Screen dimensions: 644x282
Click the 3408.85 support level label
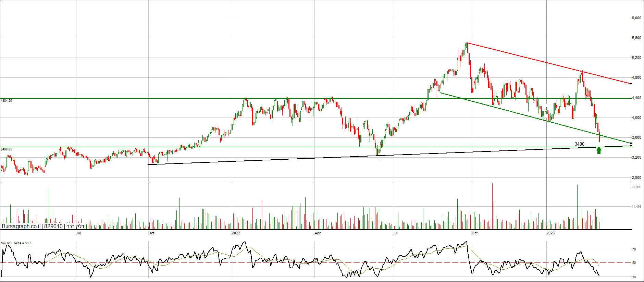point(7,149)
